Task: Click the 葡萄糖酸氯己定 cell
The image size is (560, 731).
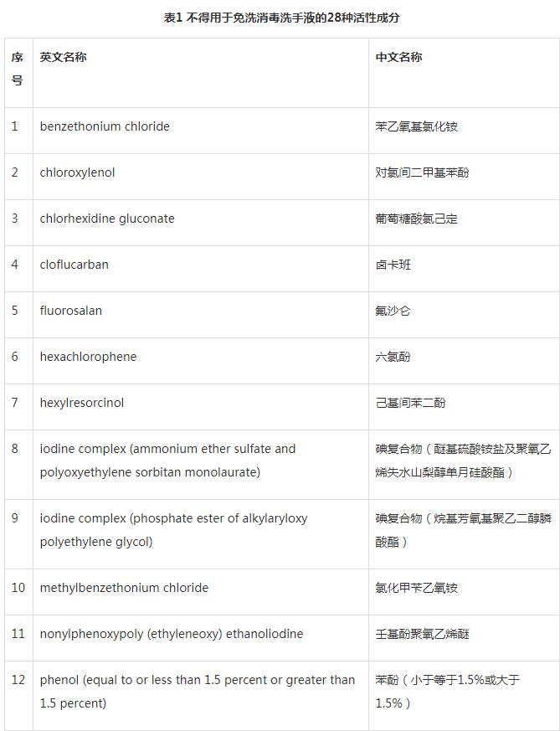Action: pos(417,219)
